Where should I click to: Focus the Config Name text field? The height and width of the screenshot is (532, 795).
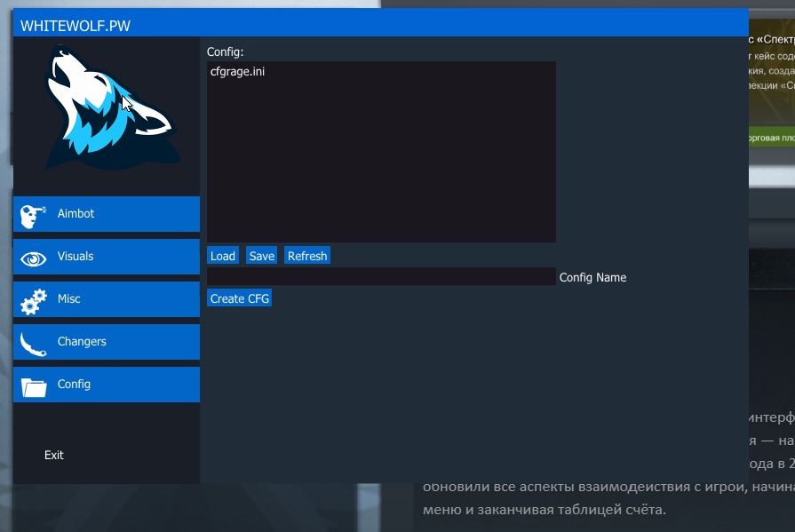[381, 277]
